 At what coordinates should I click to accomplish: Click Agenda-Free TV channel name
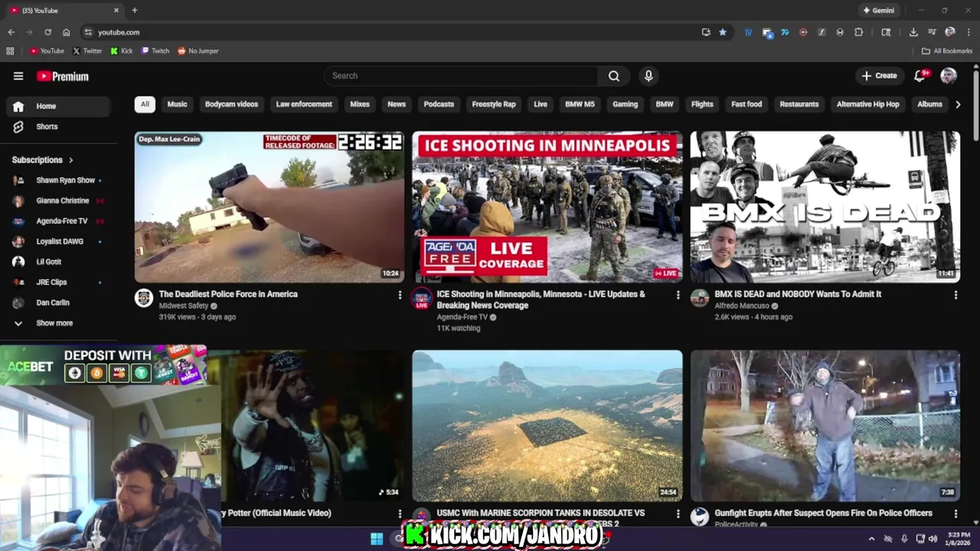(x=462, y=317)
